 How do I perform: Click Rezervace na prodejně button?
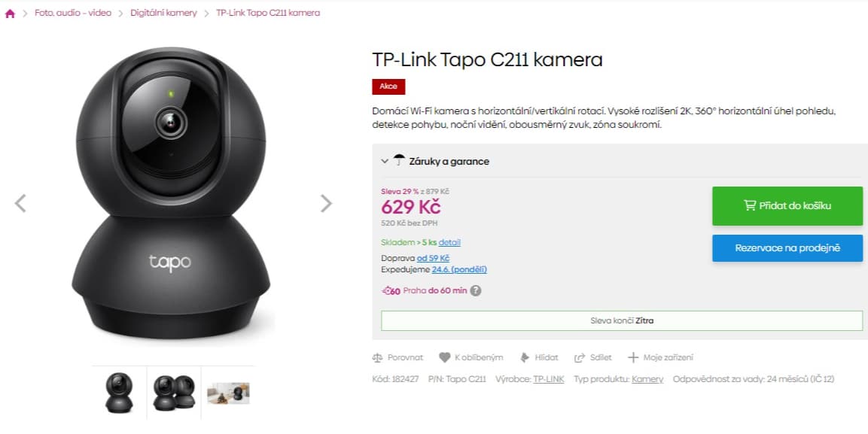tap(787, 247)
